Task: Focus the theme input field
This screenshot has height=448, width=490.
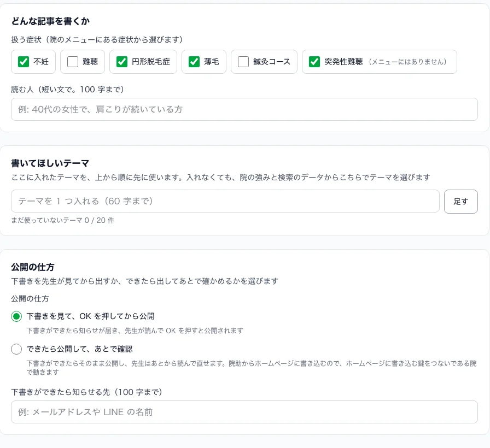Action: tap(225, 201)
